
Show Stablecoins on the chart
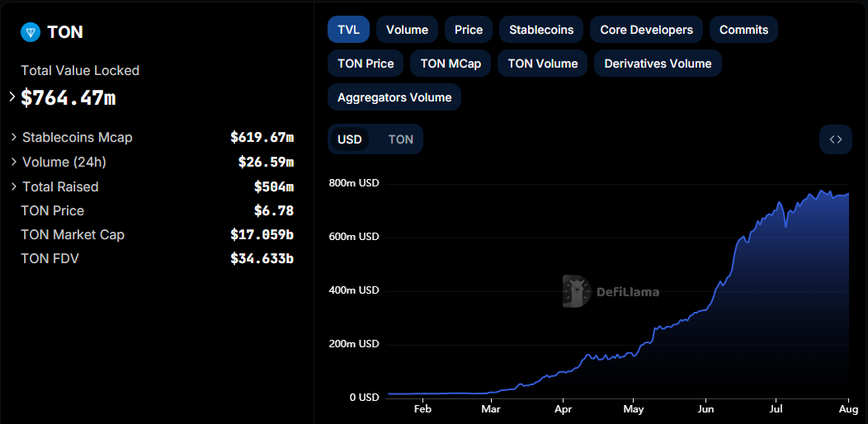click(x=541, y=30)
